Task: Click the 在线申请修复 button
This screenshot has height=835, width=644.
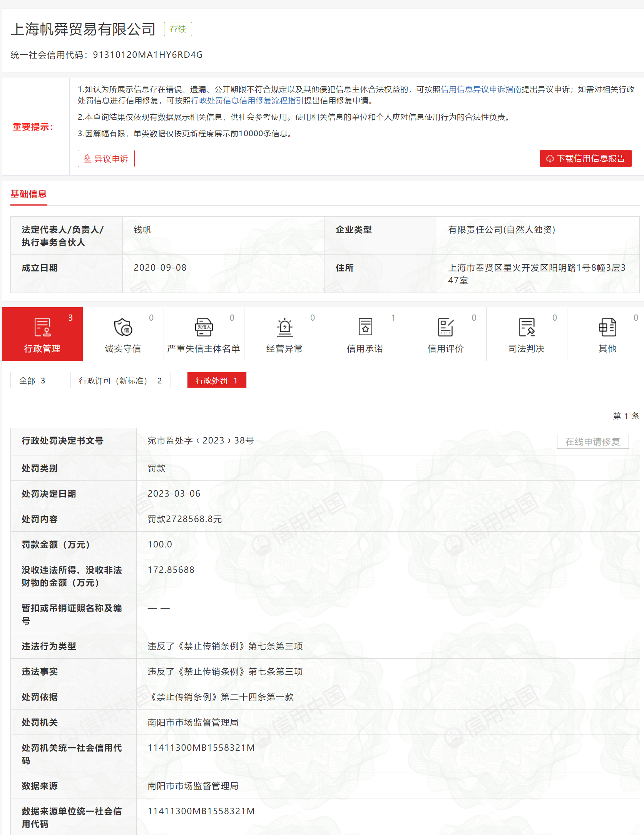Action: 592,441
